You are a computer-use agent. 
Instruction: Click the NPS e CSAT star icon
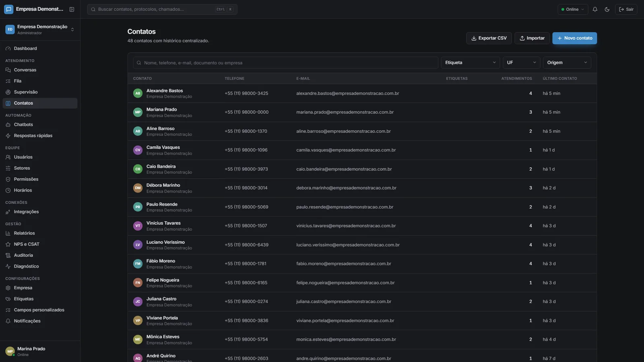8,244
